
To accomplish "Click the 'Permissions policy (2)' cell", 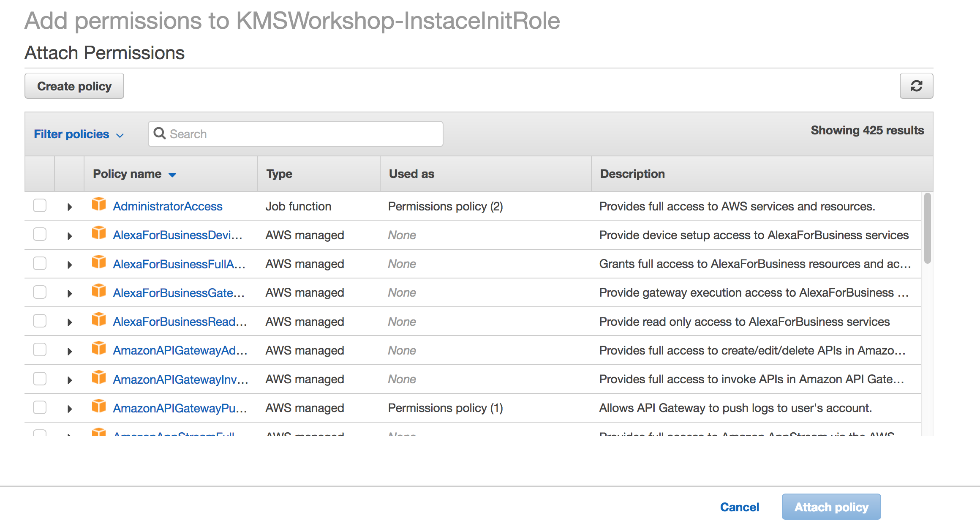I will [x=446, y=206].
